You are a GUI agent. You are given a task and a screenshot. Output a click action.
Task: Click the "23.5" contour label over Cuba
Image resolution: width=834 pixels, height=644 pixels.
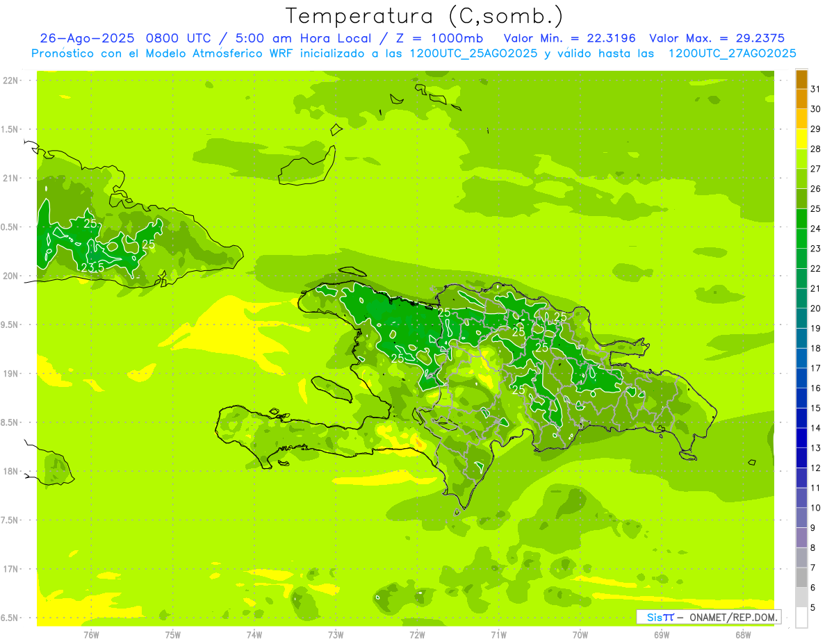[x=93, y=267]
